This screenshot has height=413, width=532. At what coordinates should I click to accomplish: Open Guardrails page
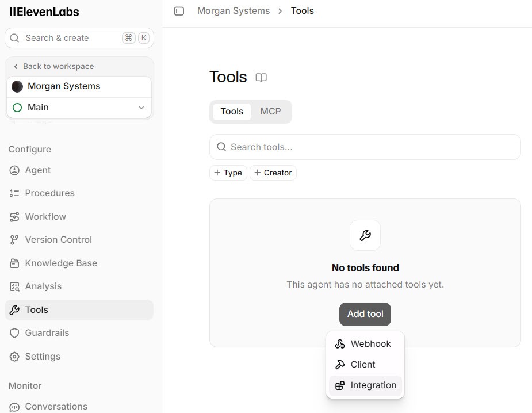79,333
